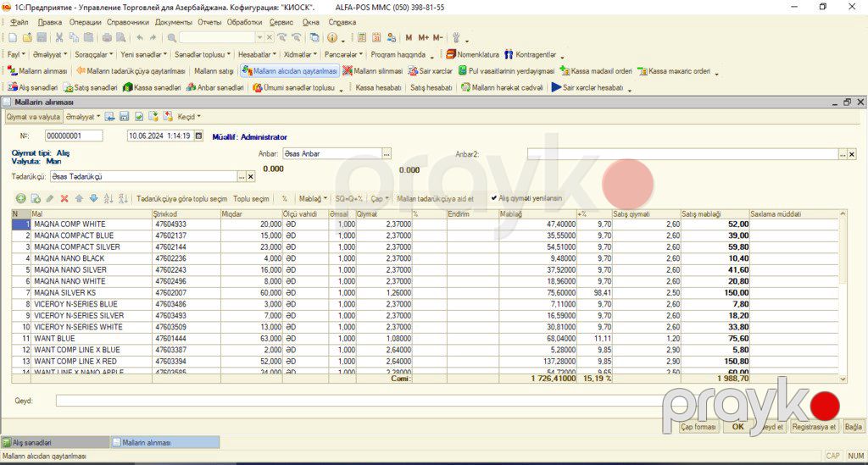The width and height of the screenshot is (868, 465).
Task: Click the Help info icon
Action: (332, 37)
